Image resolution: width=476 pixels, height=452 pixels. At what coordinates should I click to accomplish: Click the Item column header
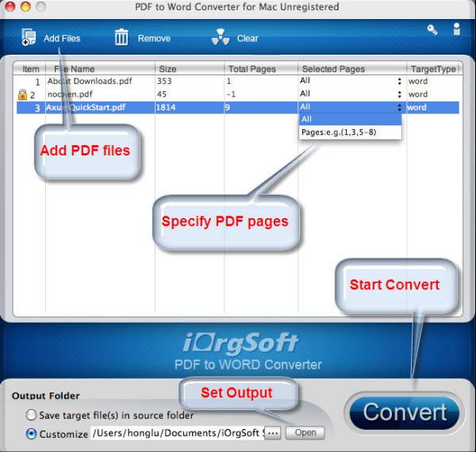[x=31, y=69]
